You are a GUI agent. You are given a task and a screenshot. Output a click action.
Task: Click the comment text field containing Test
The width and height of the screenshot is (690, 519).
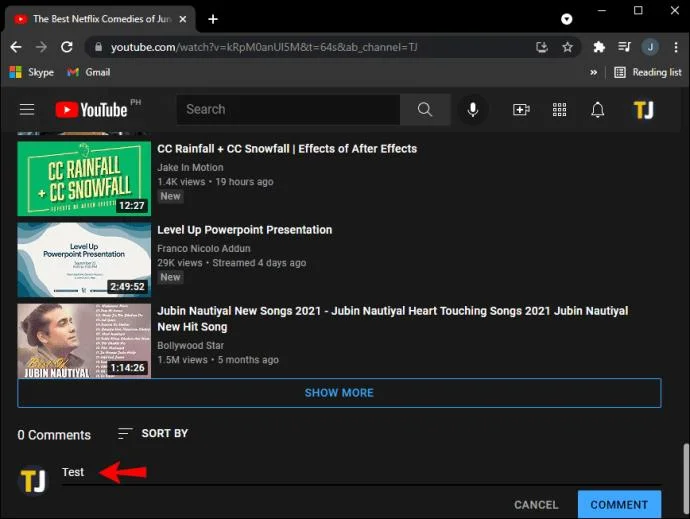[361, 472]
